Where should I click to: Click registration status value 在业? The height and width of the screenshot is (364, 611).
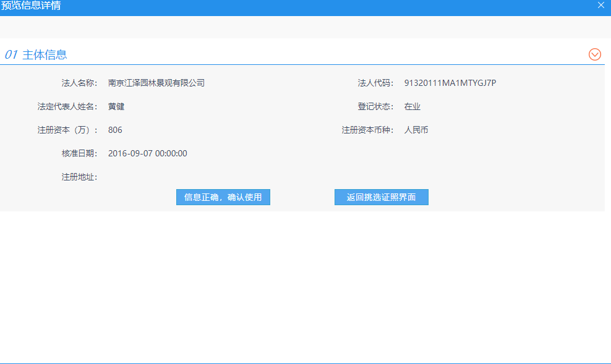[x=412, y=106]
